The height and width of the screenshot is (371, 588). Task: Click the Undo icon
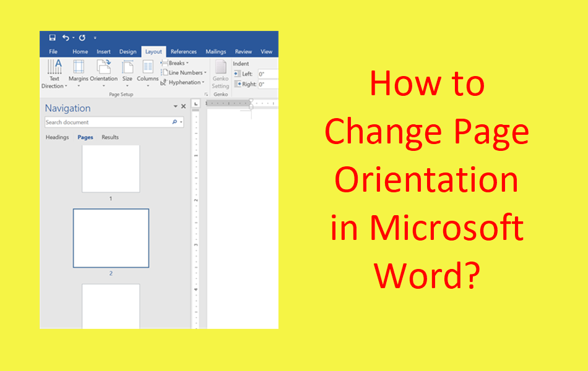(66, 37)
